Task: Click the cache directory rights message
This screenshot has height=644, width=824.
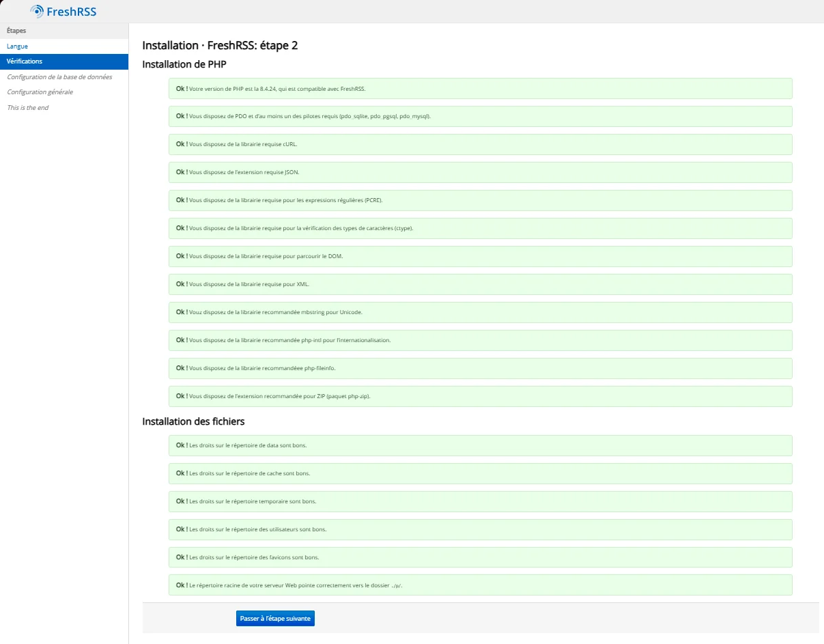Action: click(480, 474)
